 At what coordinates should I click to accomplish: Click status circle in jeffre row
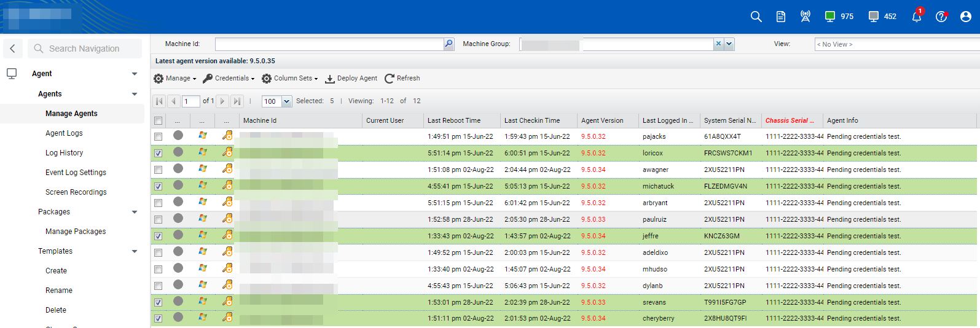tap(178, 235)
